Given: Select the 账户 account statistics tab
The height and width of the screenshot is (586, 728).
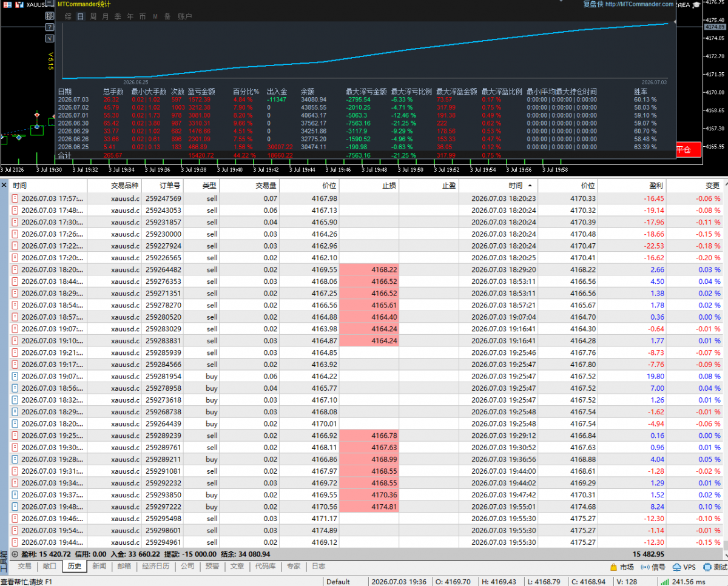Looking at the screenshot, I should coord(185,16).
